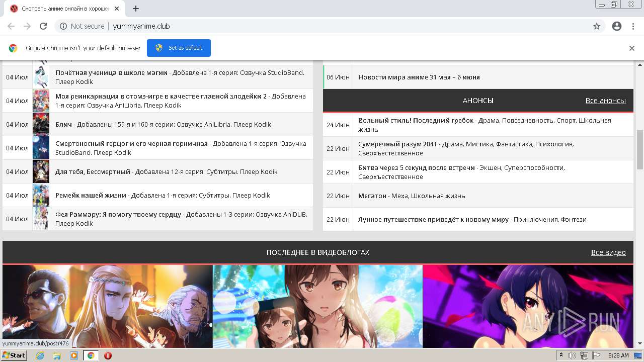Click the Блич poster thumbnail
The image size is (644, 362).
[41, 124]
